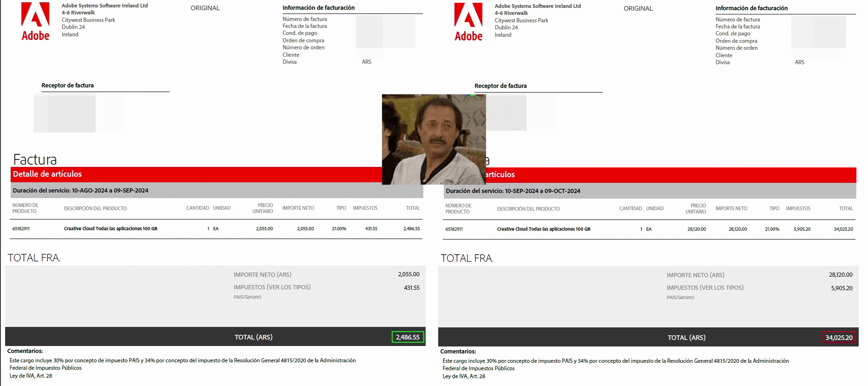Click the left invoice's product number 65182911
This screenshot has height=386, width=868.
click(21, 229)
